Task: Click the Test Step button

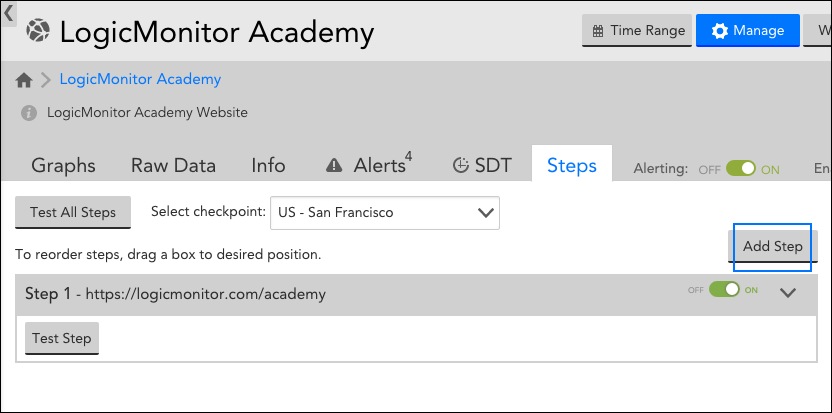Action: tap(62, 338)
